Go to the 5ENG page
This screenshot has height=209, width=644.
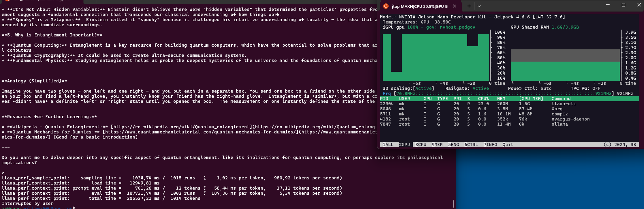[x=453, y=145]
